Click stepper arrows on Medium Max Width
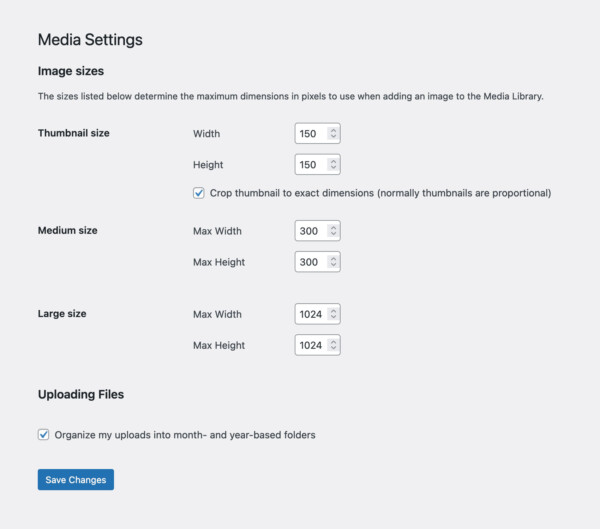This screenshot has height=529, width=600. (x=333, y=231)
